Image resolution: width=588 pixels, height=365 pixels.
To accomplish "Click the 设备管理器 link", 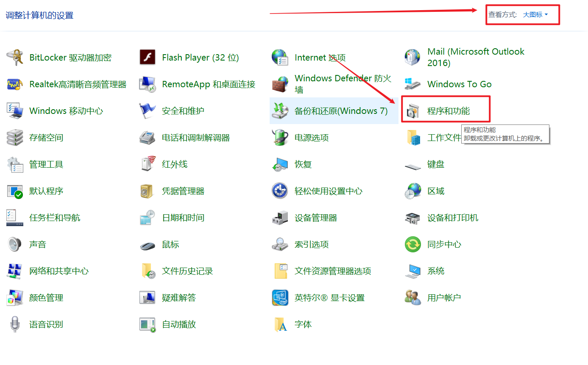I will [316, 218].
